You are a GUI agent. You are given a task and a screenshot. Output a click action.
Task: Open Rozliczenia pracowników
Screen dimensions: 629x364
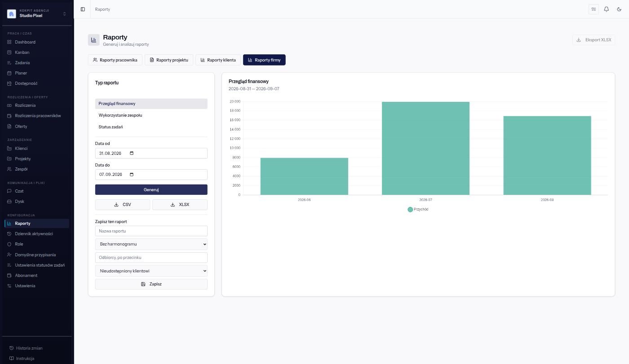[37, 116]
